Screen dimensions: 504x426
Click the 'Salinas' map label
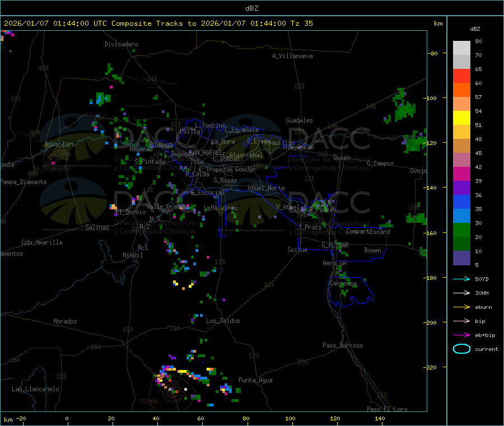(97, 227)
